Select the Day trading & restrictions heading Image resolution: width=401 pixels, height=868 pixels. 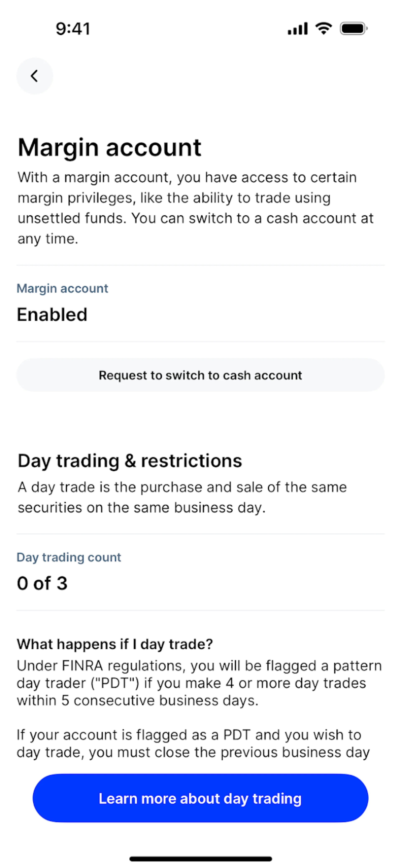130,461
